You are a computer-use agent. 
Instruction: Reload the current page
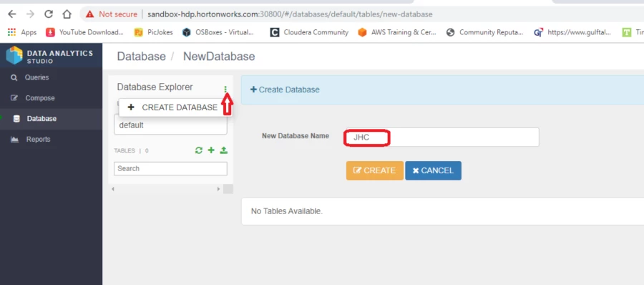tap(49, 14)
